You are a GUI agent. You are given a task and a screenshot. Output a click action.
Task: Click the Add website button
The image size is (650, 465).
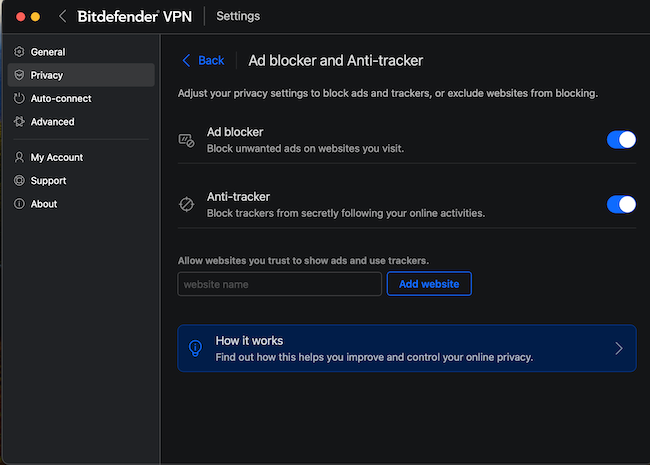coord(429,284)
